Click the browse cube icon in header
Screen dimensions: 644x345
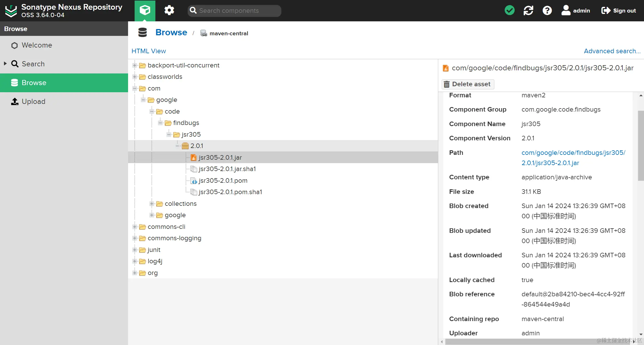(x=145, y=11)
